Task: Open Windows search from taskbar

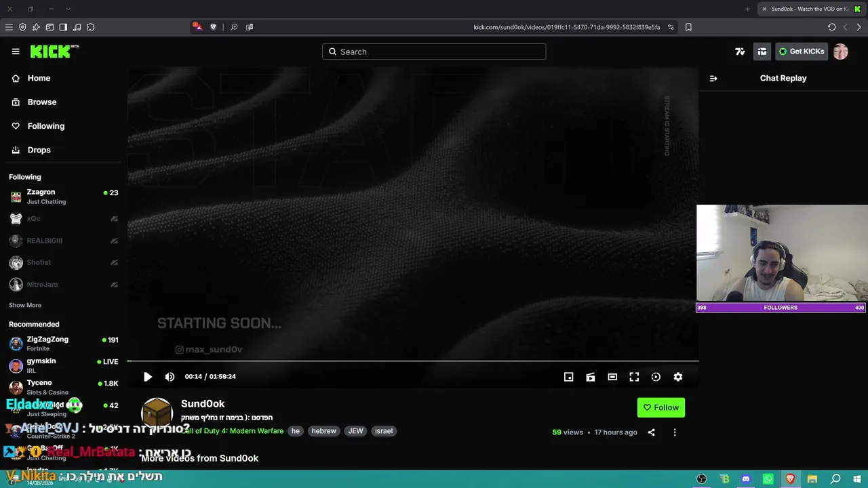Action: [835, 479]
